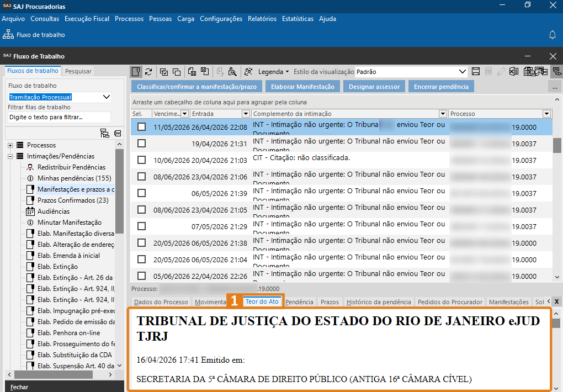Click the document-with-save-disk toolbar icon
Viewport: 563px width, 392px height.
click(x=192, y=72)
